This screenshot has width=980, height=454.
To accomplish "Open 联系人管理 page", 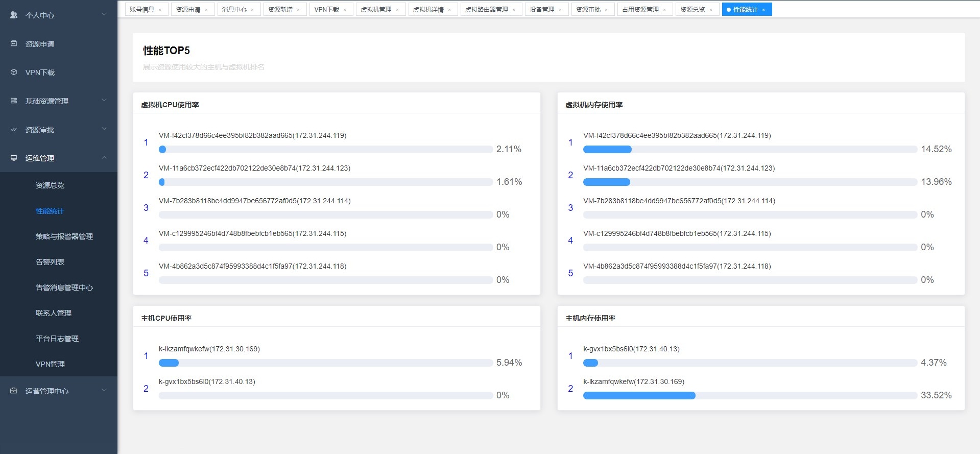I will click(54, 313).
